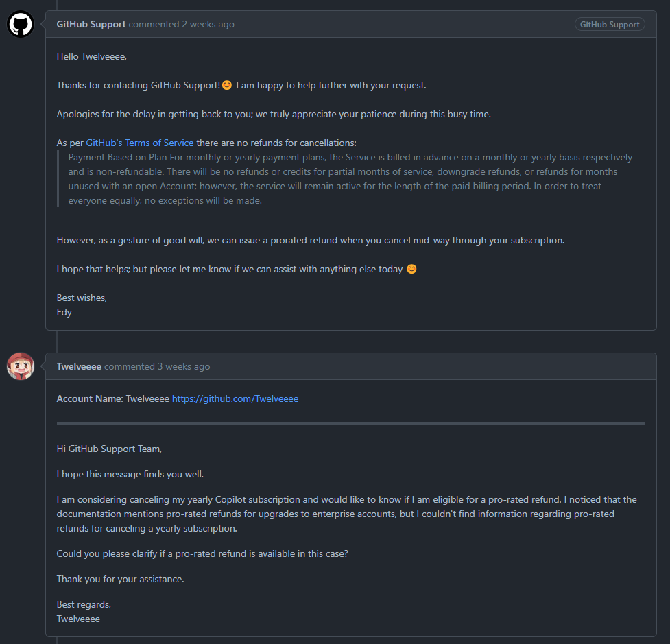The width and height of the screenshot is (670, 644).
Task: Click the quoted "Payment Based on Plan" block
Action: [x=350, y=179]
